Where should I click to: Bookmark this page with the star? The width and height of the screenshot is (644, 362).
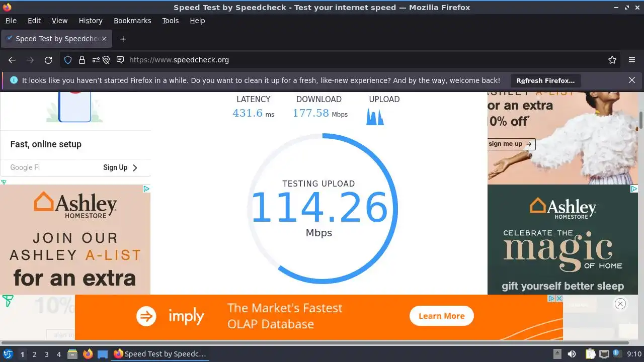[x=612, y=60]
